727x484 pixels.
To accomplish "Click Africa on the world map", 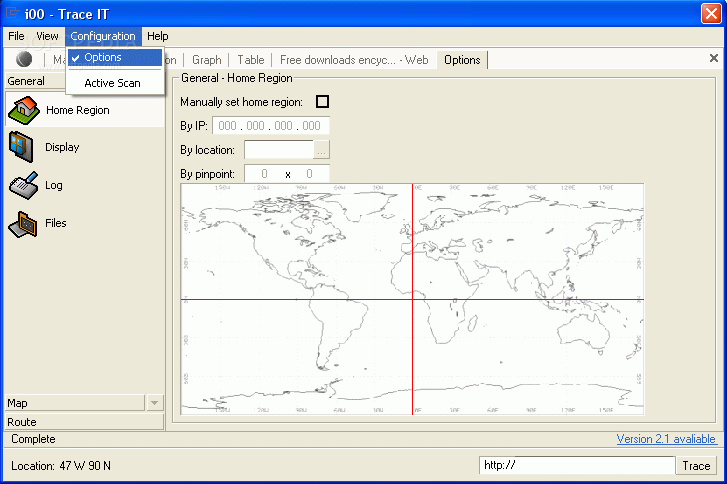I will coord(434,297).
